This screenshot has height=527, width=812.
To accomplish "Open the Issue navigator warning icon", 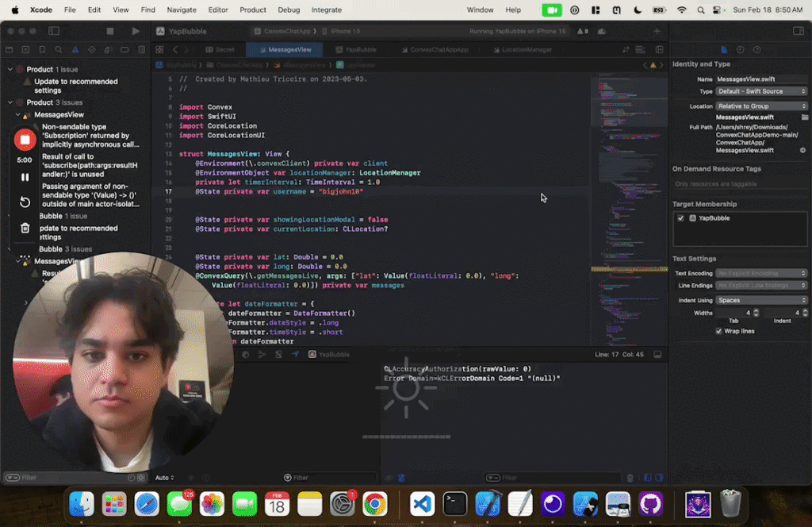I will coord(75,49).
